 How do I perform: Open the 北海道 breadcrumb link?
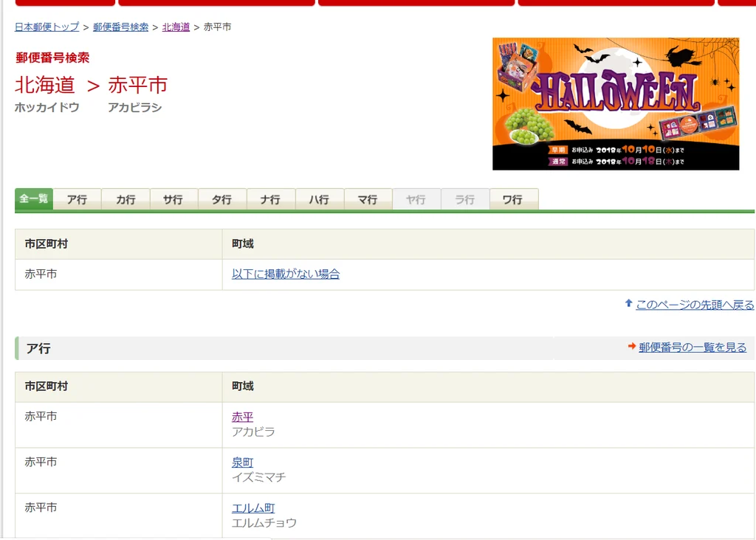click(176, 27)
